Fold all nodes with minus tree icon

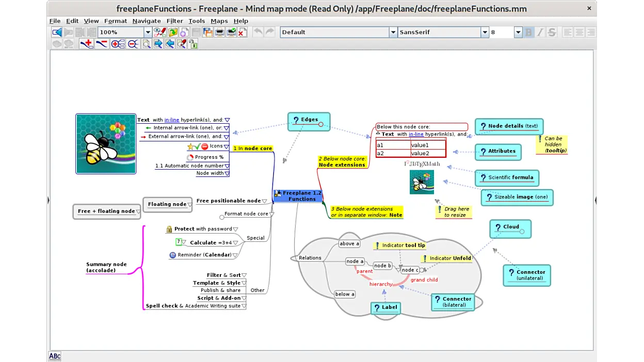pyautogui.click(x=133, y=44)
